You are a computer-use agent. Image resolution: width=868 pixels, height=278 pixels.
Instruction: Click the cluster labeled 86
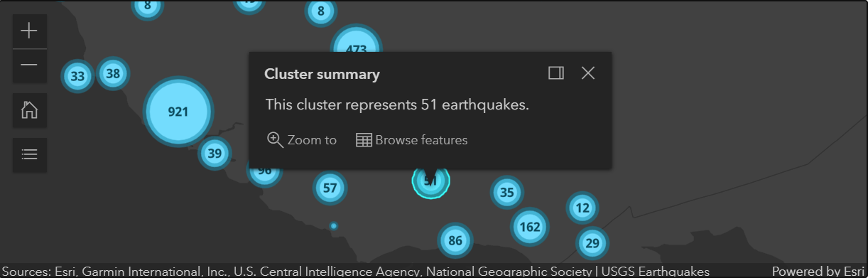click(x=455, y=241)
